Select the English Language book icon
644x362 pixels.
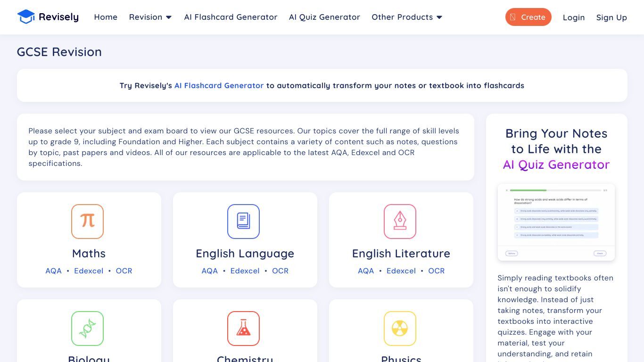click(243, 222)
